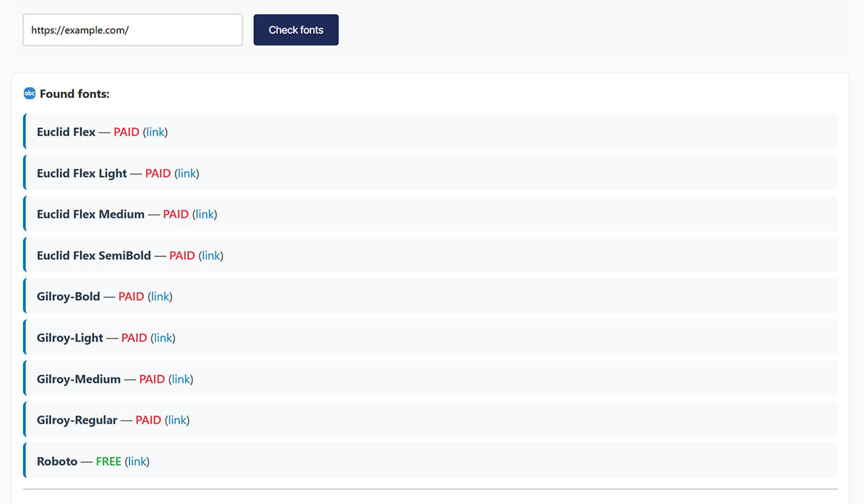Image resolution: width=864 pixels, height=504 pixels.
Task: Follow the Gilroy-Light font link
Action: pyautogui.click(x=163, y=337)
